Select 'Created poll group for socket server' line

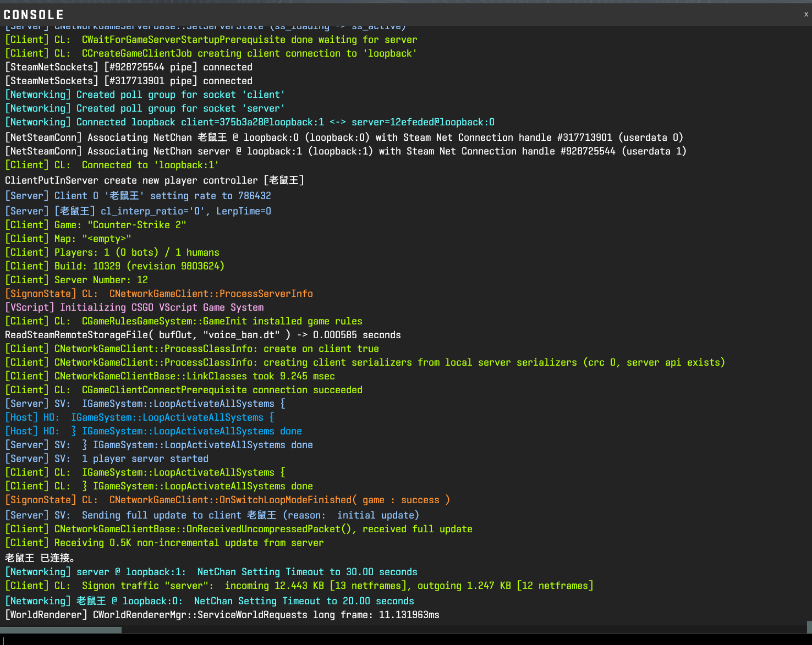coord(145,108)
